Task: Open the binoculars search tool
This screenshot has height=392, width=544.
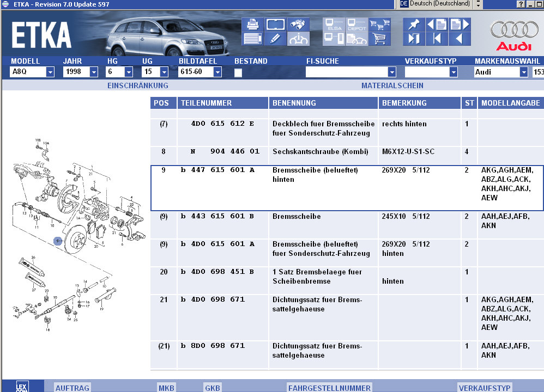Action: 299,24
